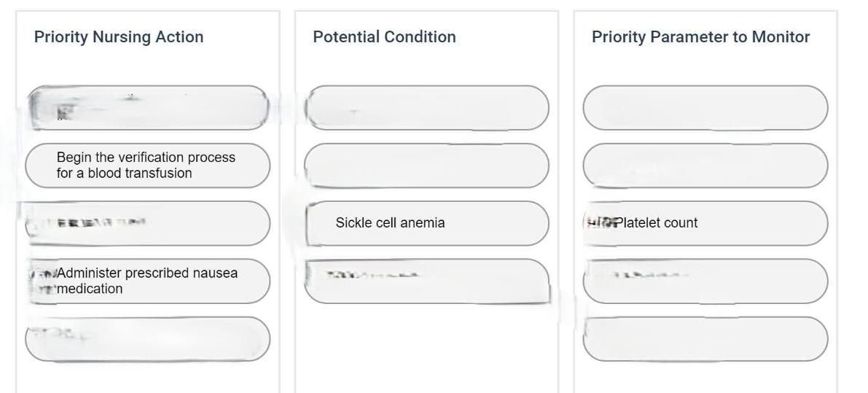Pick fourth blurred option under Priority Parameter to Monitor
This screenshot has height=393, width=868.
pyautogui.click(x=705, y=281)
